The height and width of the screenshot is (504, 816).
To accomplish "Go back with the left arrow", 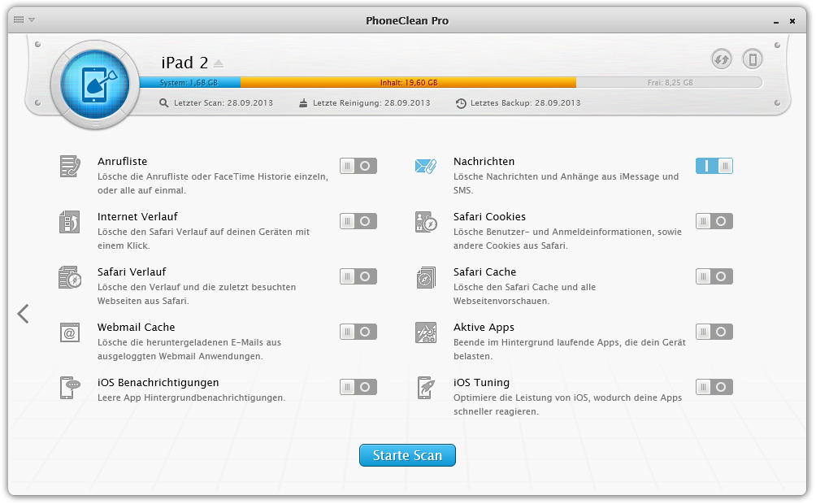I will coord(23,314).
